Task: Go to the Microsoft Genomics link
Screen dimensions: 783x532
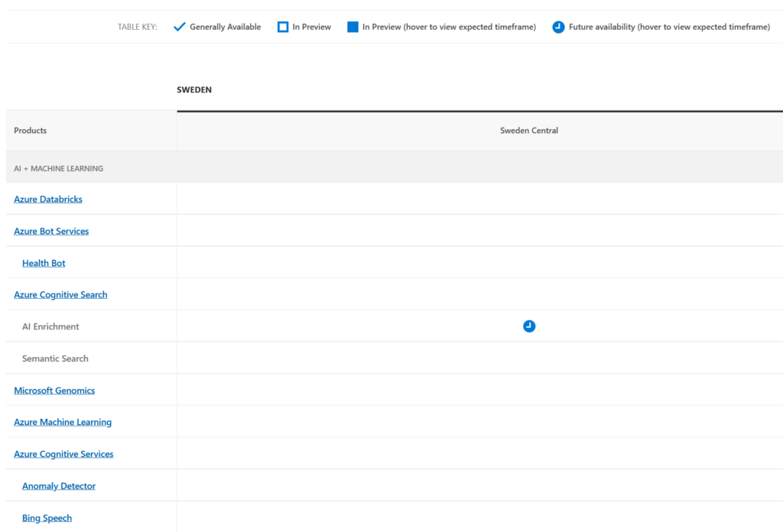Action: 54,391
